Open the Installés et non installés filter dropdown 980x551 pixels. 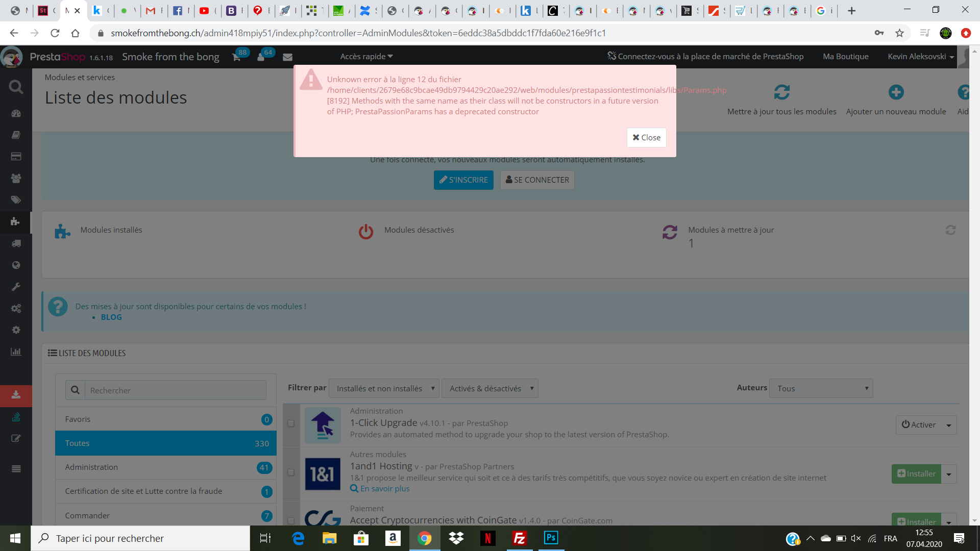pos(384,389)
